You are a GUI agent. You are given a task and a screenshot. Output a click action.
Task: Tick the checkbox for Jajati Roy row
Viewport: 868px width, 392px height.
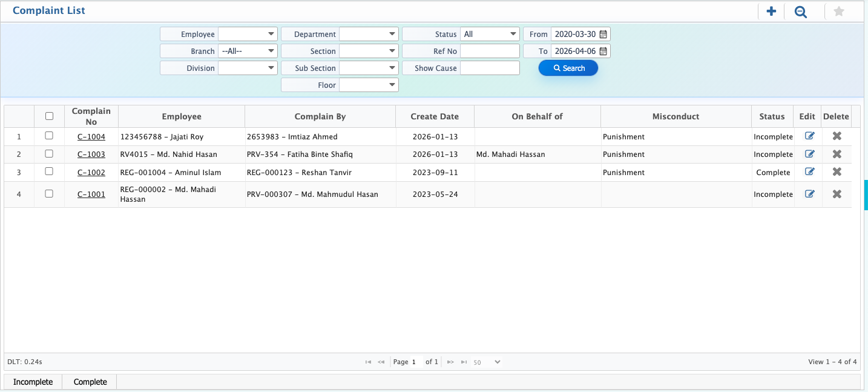[x=49, y=136]
